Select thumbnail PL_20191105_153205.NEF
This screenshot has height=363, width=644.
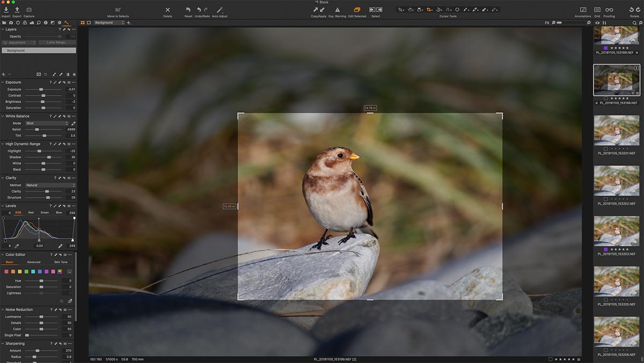[616, 281]
